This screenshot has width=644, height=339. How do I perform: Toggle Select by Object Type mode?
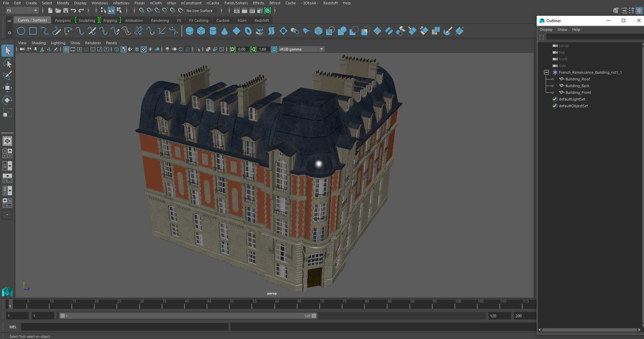(111, 11)
